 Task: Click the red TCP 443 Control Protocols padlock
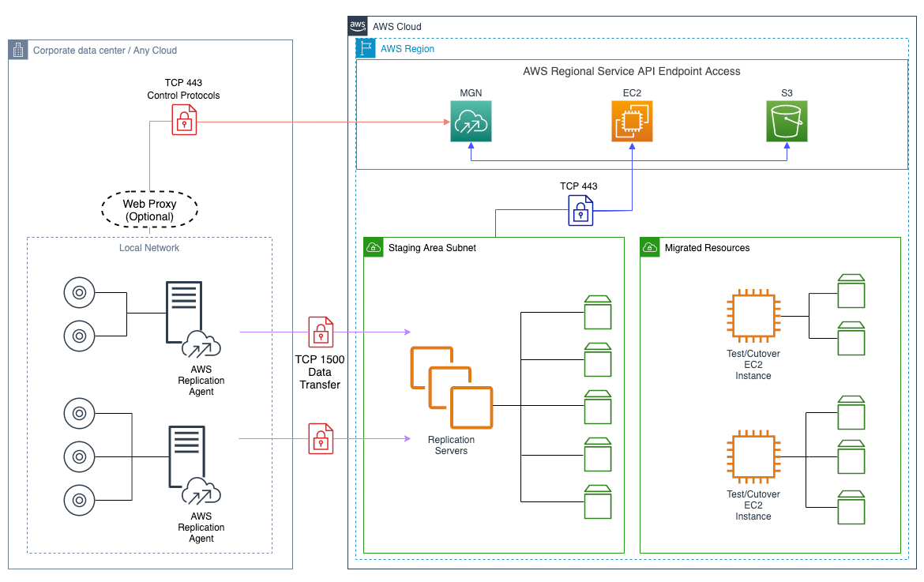[x=183, y=120]
